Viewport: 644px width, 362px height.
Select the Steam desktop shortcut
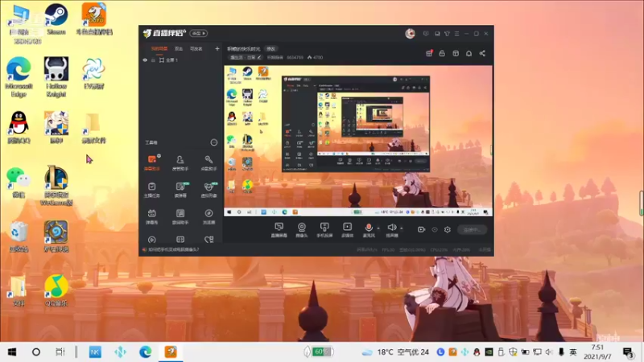tap(56, 19)
